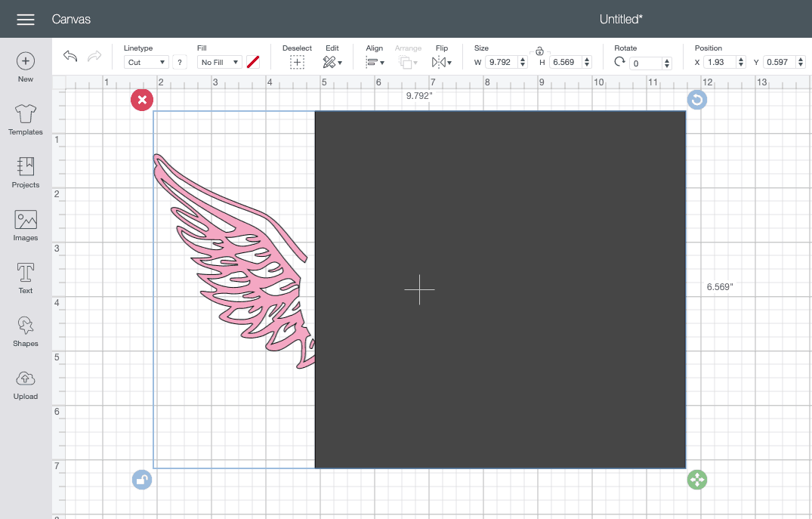Create a New project

pos(26,67)
